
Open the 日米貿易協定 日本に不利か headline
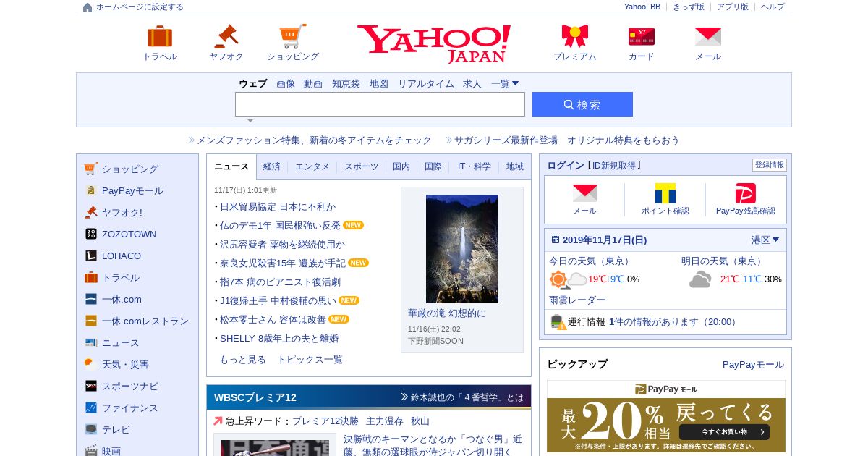(x=278, y=206)
